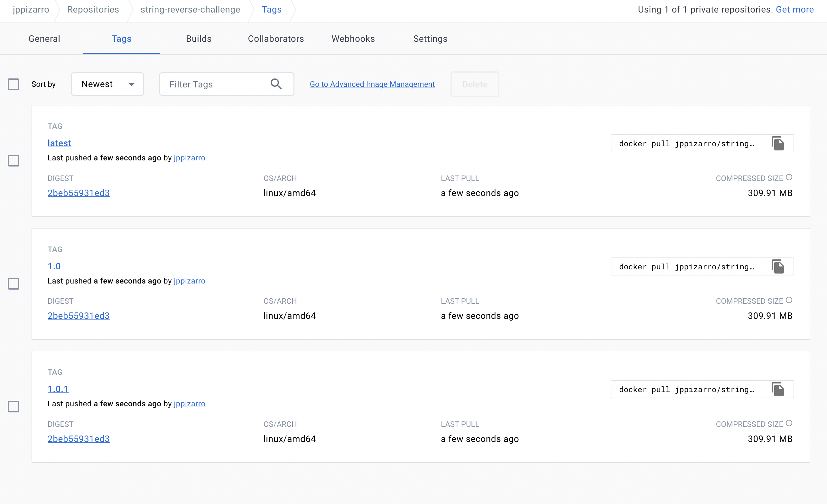Copy docker pull command for 1.0 tag
Viewport: 827px width, 504px height.
click(777, 266)
